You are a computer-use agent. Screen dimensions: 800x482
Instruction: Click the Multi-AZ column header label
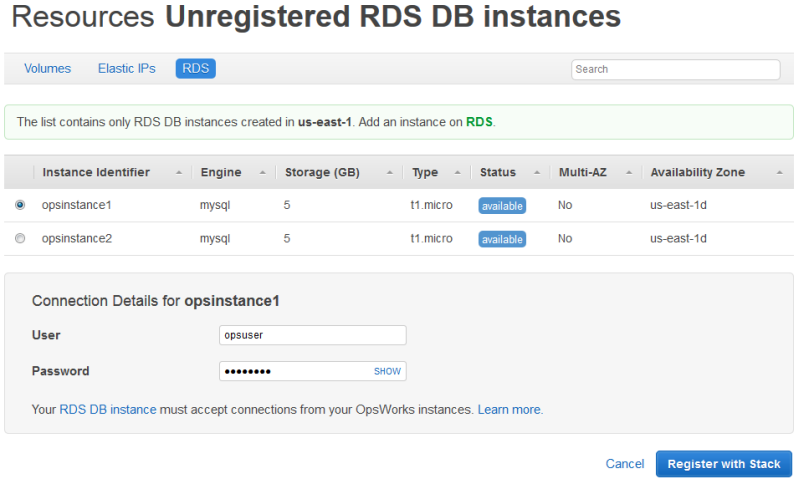click(583, 172)
